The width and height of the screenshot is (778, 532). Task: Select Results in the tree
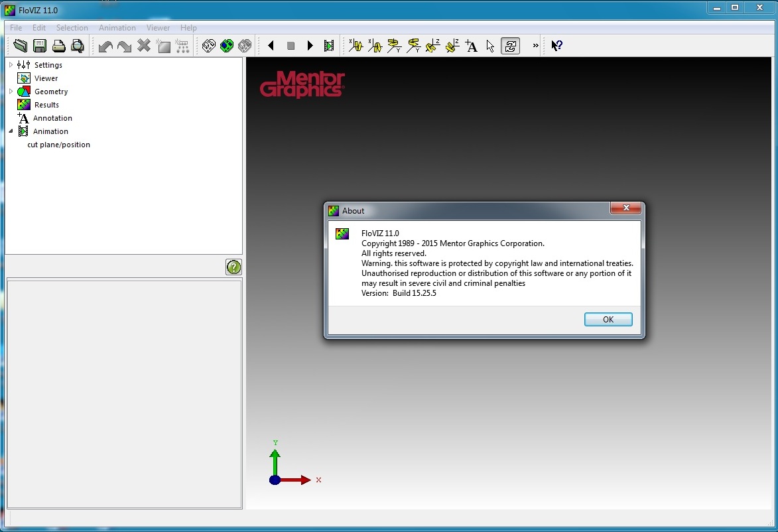click(46, 105)
